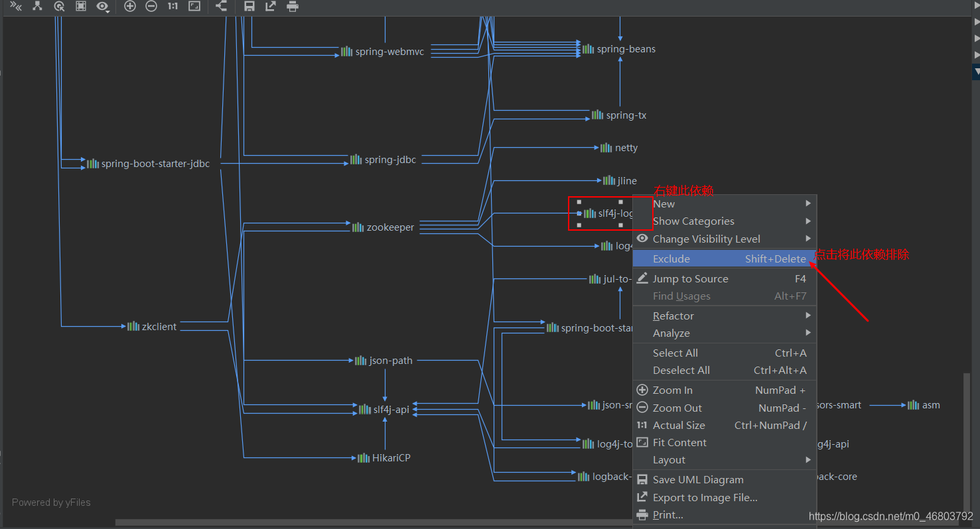Click the pencil icon beside Jump to Source
The image size is (980, 529).
[642, 278]
